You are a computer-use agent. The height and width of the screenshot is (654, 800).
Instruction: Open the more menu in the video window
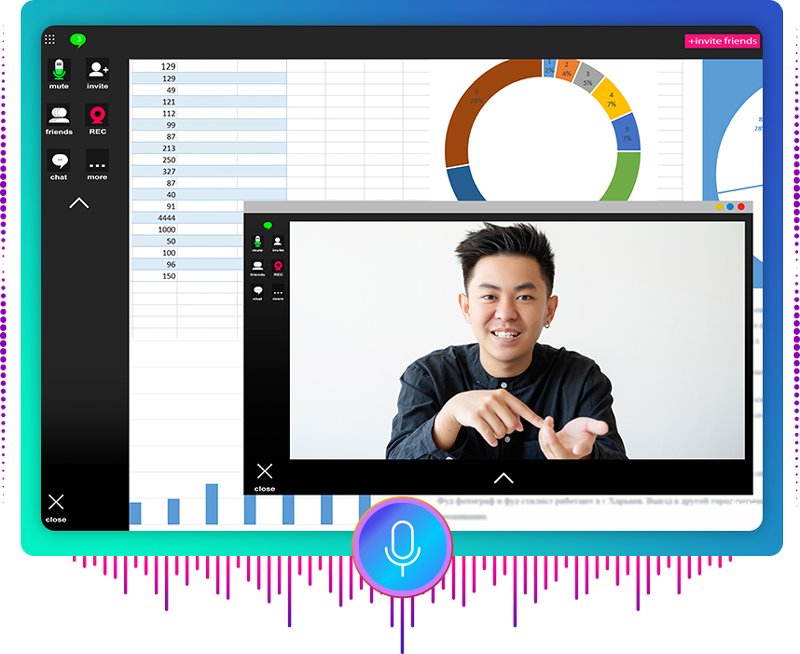[x=278, y=291]
